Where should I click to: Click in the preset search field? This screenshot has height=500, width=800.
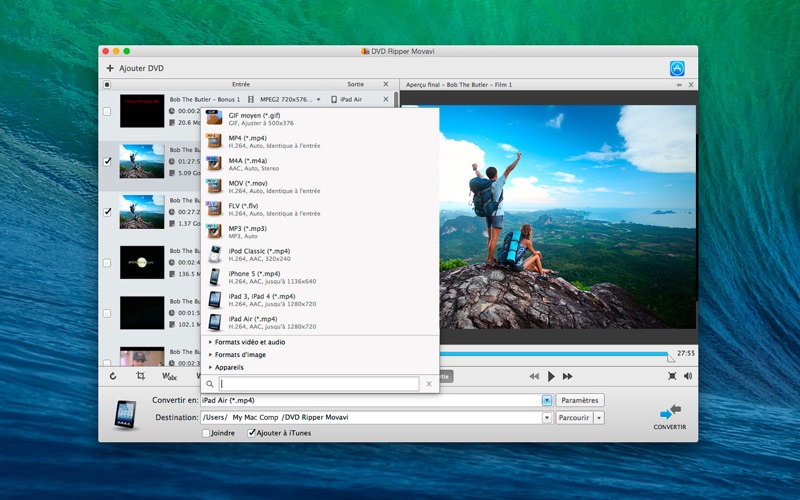[x=318, y=384]
